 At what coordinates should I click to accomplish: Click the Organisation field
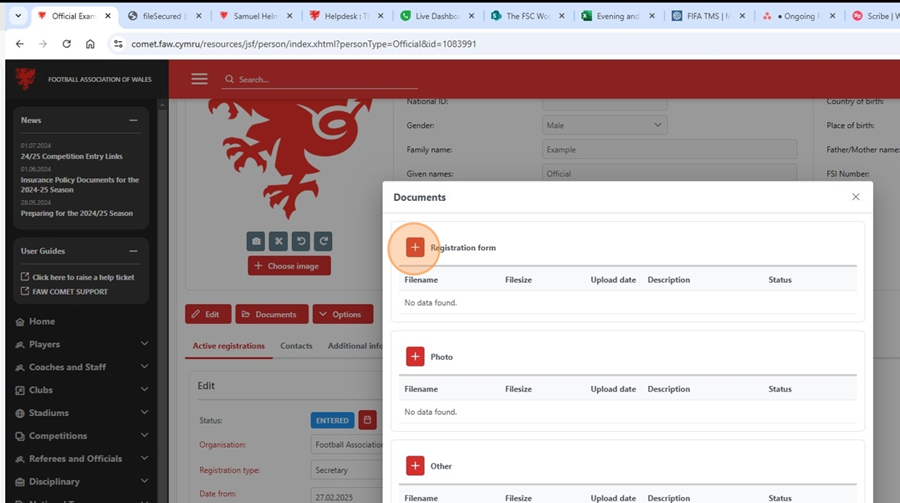[347, 444]
